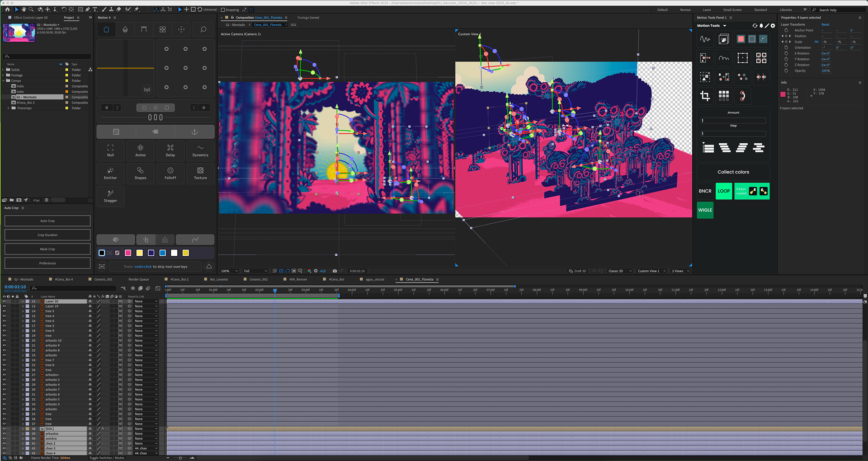
Task: Toggle visibility of layer tree 5
Action: click(x=4, y=311)
